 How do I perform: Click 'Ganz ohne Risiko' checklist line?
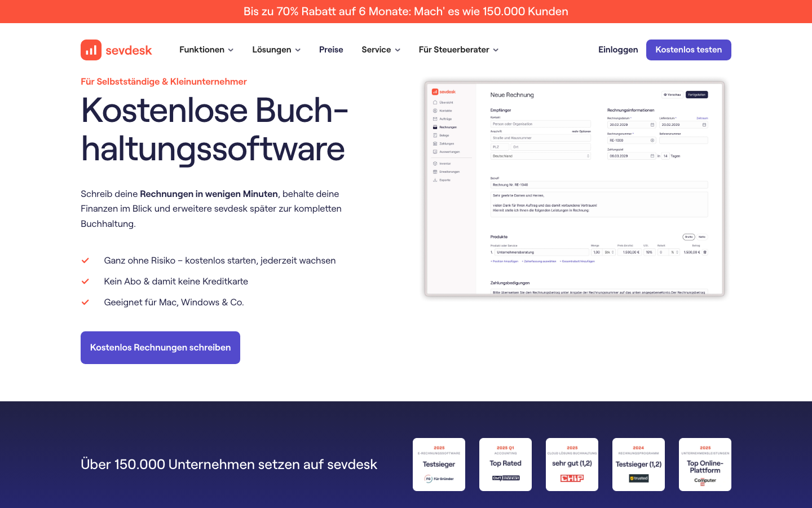tap(220, 260)
